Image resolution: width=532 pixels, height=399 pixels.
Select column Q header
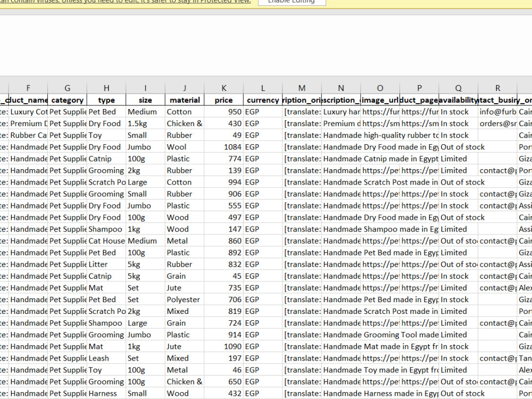pos(459,88)
